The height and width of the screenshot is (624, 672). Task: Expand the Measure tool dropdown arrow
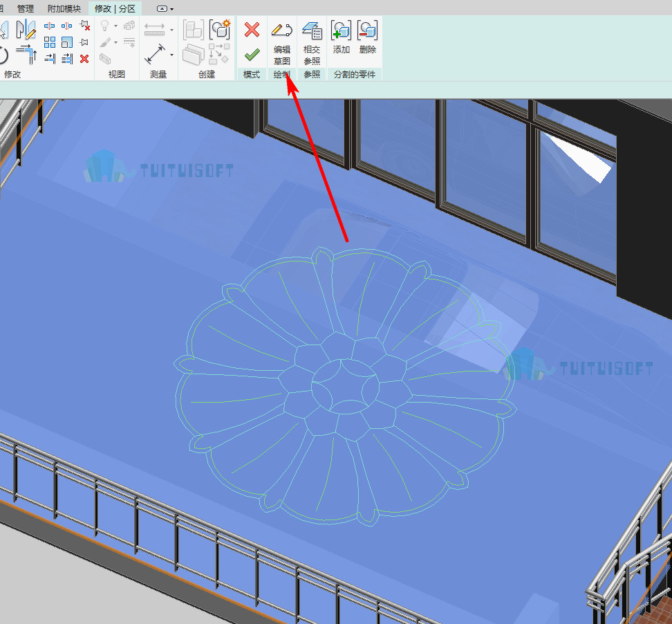pyautogui.click(x=172, y=30)
